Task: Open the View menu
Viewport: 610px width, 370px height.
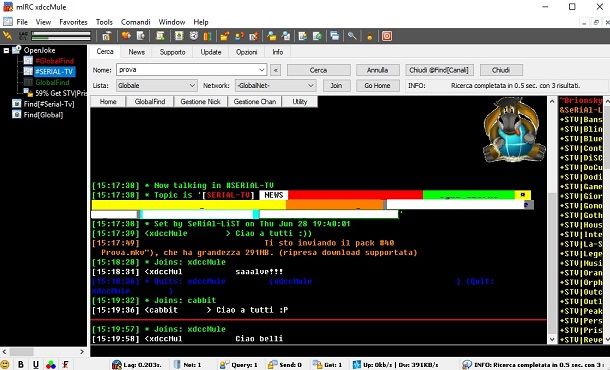Action: click(43, 22)
